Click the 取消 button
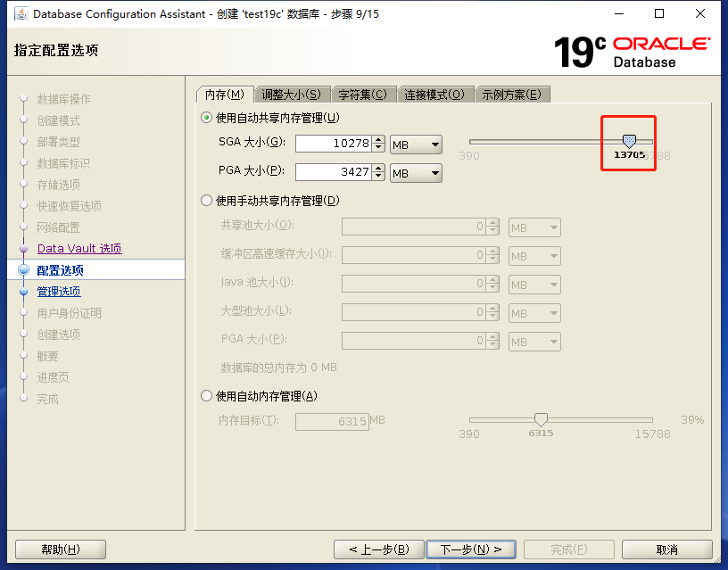Screen dimensions: 728x570 click(x=667, y=549)
